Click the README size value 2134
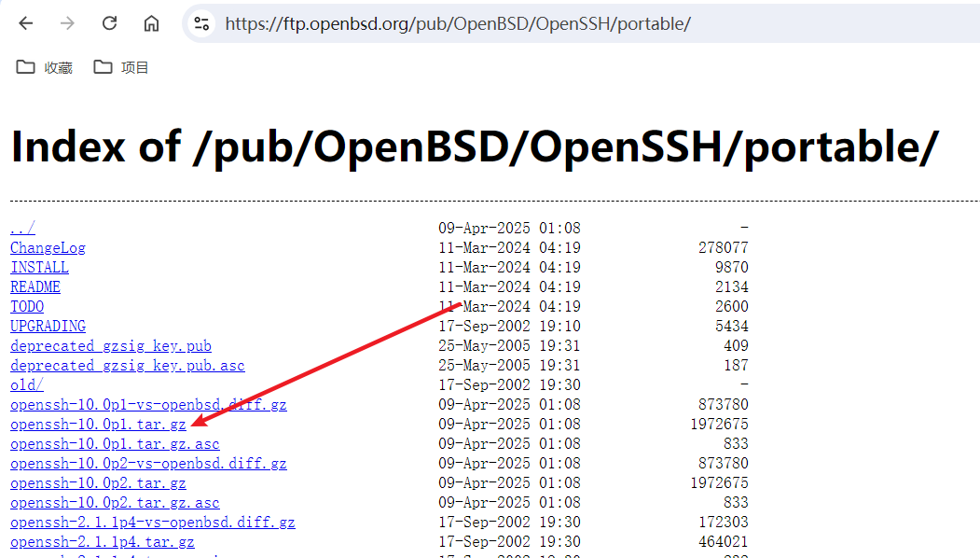Screen dimensions: 980x558 tap(732, 287)
